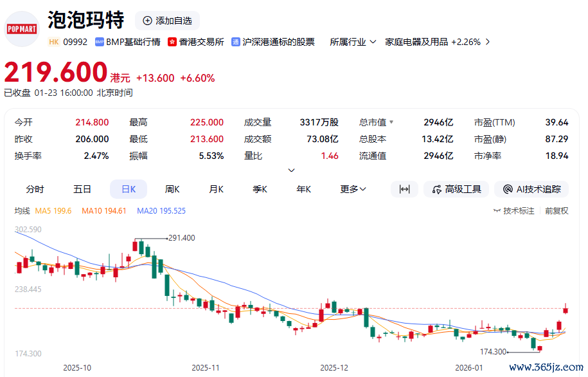Click the plus icon to add to watchlist
Screen dimensions: 588x377
pyautogui.click(x=147, y=21)
